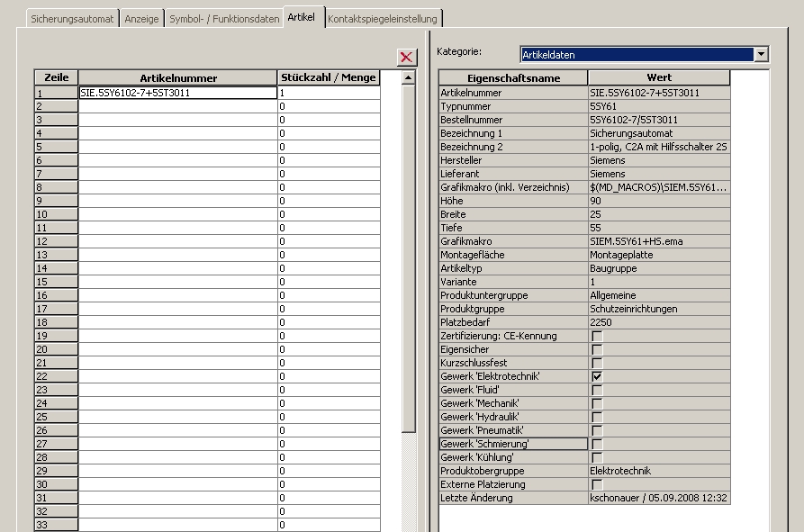Enable the Eigensicher checkbox
The width and height of the screenshot is (804, 532).
pos(597,349)
